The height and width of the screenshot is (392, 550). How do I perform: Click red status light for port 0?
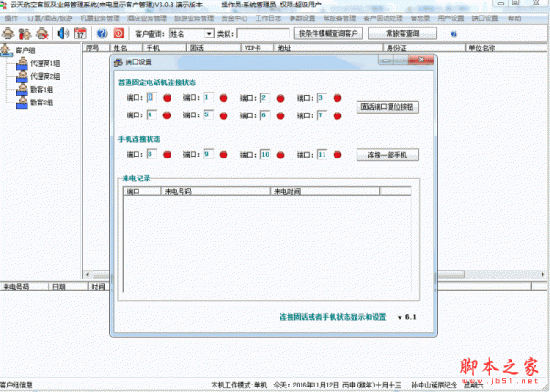[168, 98]
